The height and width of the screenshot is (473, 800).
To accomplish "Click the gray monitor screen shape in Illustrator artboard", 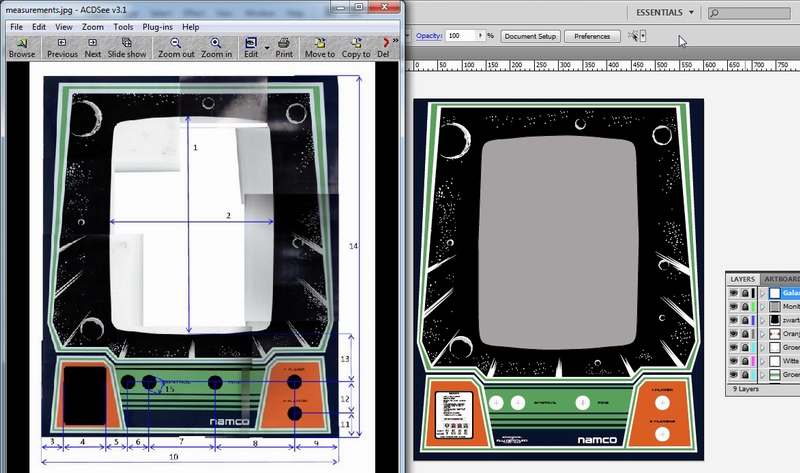I will (558, 242).
